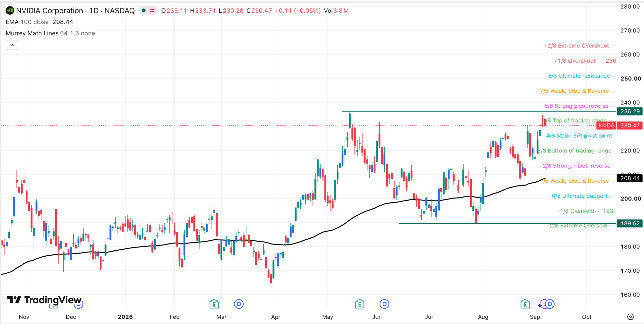Collapse the indicator legend with chevron
Screen dimensions: 644x324
(x=13, y=45)
